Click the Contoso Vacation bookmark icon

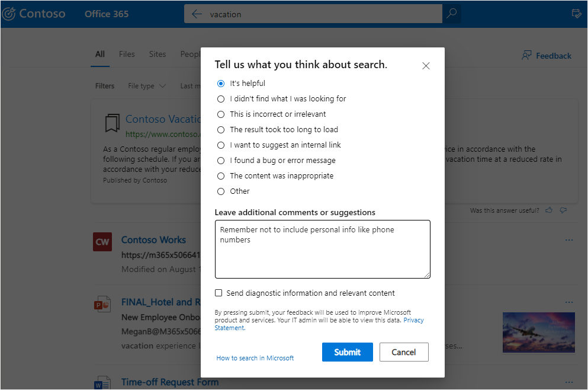pyautogui.click(x=112, y=123)
